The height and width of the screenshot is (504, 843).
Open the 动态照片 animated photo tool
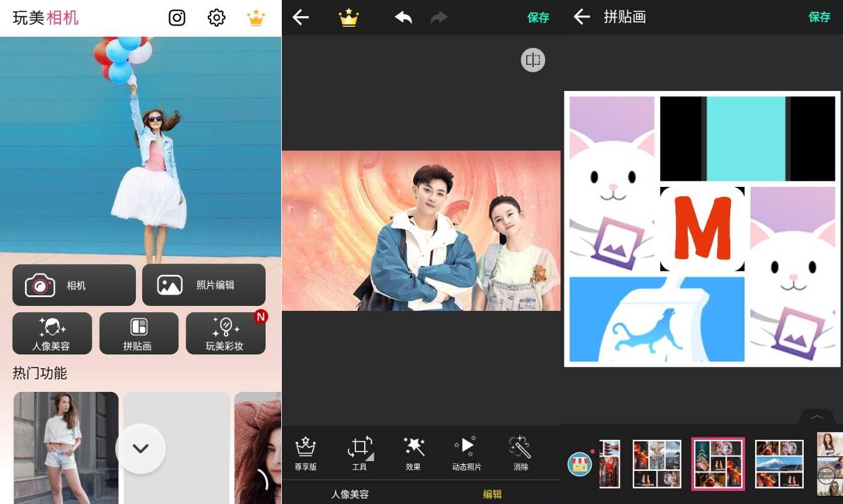[467, 453]
